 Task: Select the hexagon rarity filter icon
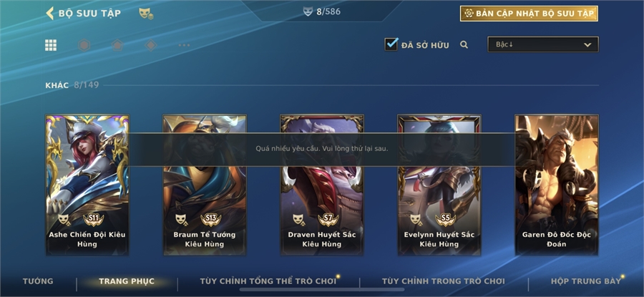click(84, 45)
